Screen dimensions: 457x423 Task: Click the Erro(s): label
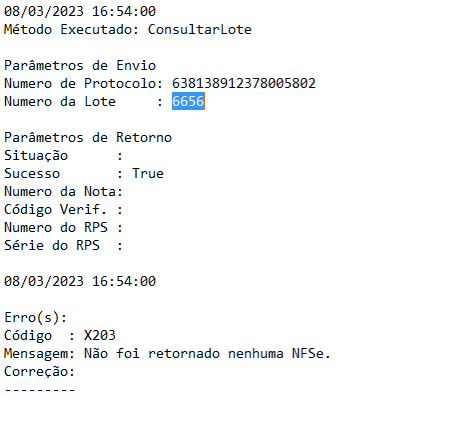coord(36,317)
